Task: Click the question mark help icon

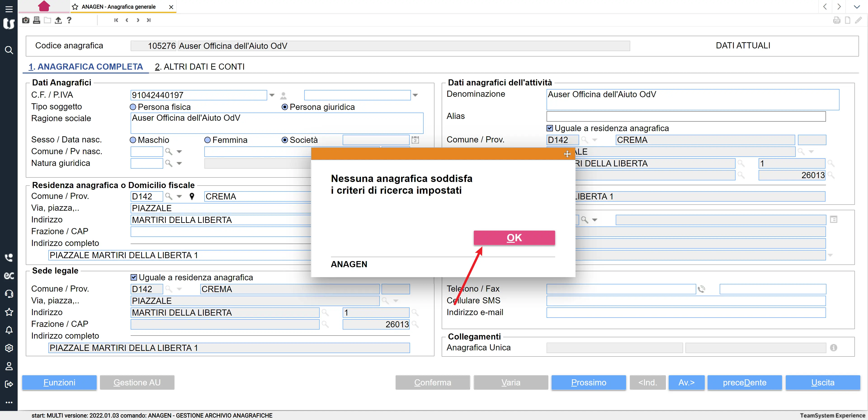Action: tap(69, 20)
